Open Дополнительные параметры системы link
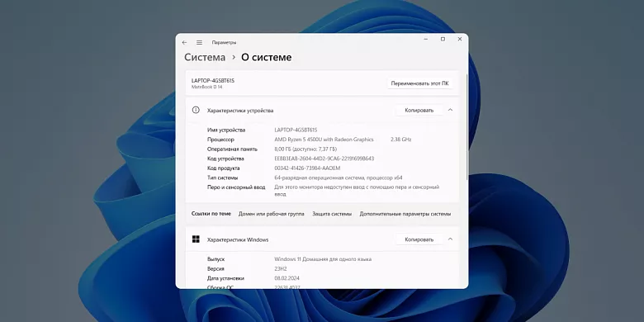This screenshot has width=644, height=322. [x=405, y=214]
